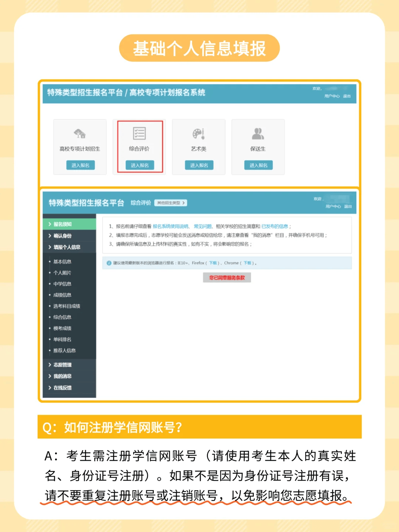Click the 高校专项计划招生 tree icon
The width and height of the screenshot is (399, 532).
point(79,133)
